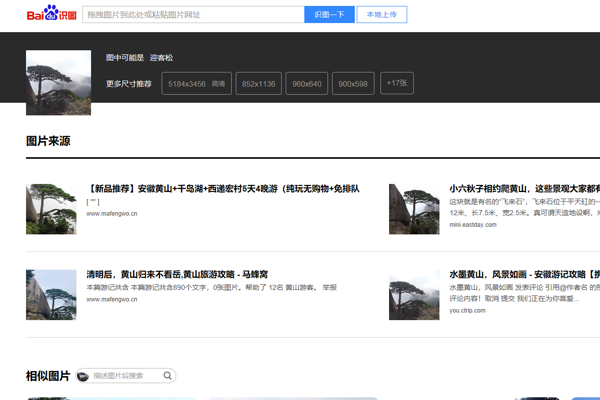
Task: Click thumbnail beside 清明后 黄山 result
Action: pyautogui.click(x=51, y=294)
